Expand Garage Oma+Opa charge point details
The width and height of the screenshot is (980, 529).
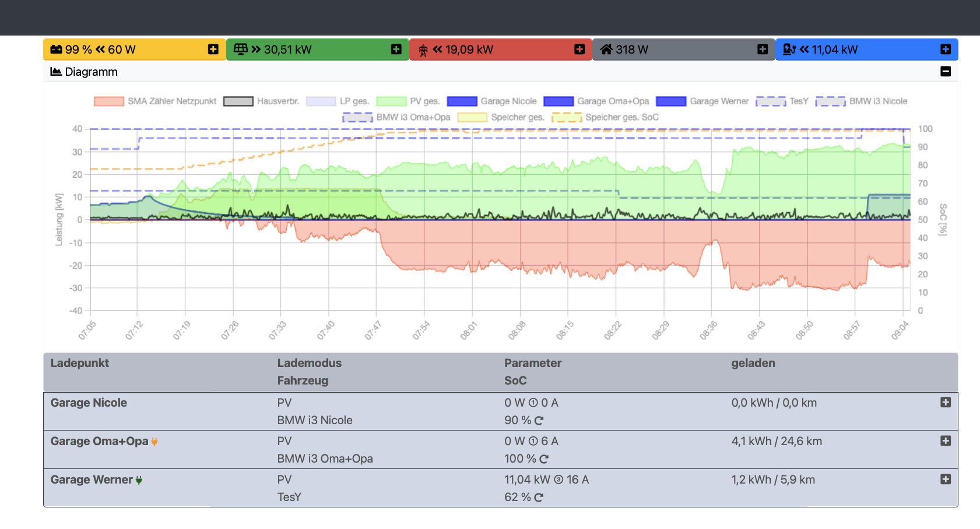(946, 441)
